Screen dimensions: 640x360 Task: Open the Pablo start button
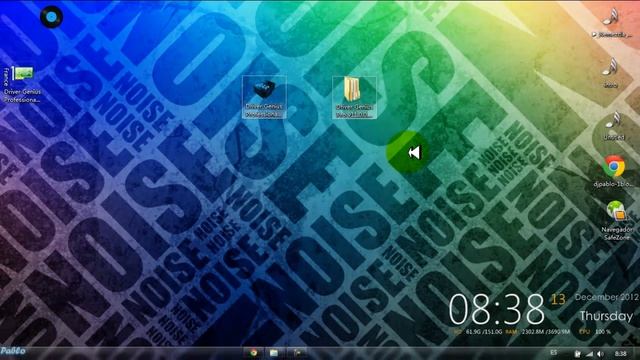click(x=13, y=351)
